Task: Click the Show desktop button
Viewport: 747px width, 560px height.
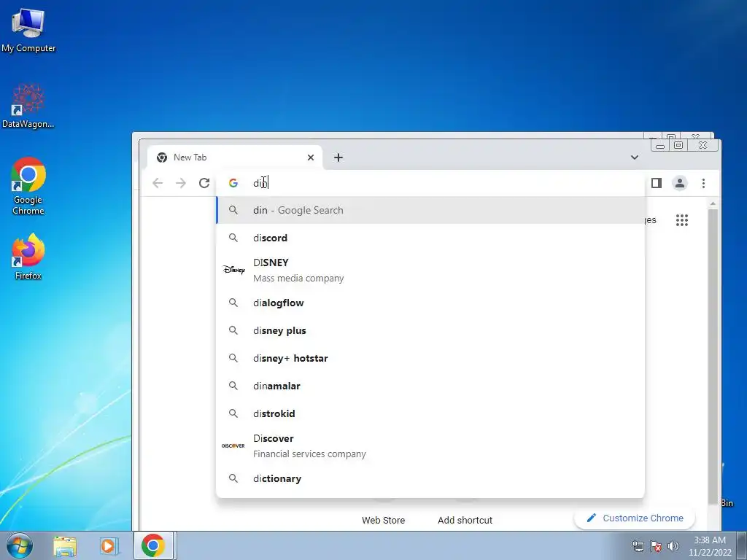Action: point(742,546)
